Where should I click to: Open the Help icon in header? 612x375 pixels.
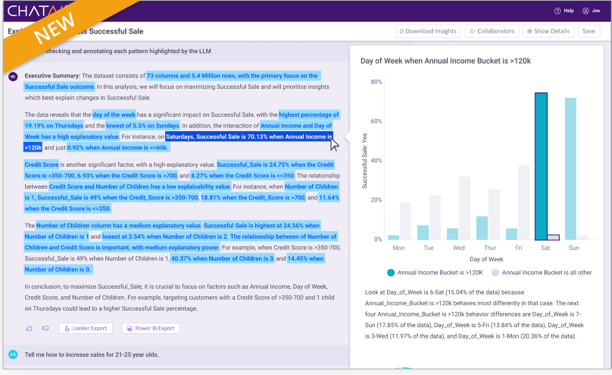pyautogui.click(x=557, y=11)
